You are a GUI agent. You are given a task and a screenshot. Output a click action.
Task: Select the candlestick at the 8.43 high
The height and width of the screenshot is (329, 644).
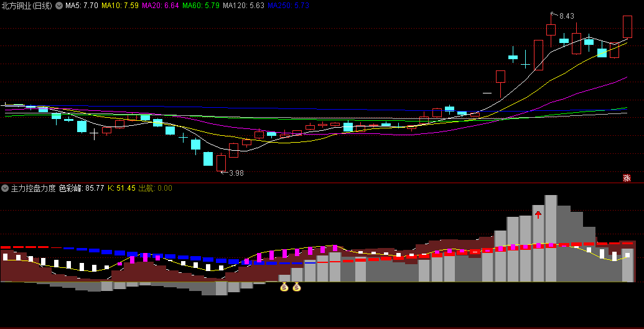point(551,30)
